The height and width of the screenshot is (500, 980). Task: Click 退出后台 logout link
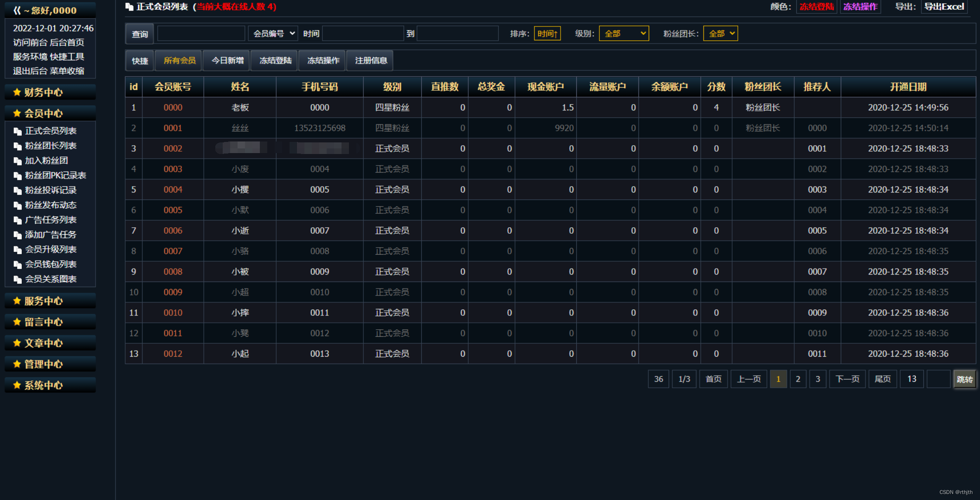click(x=30, y=71)
